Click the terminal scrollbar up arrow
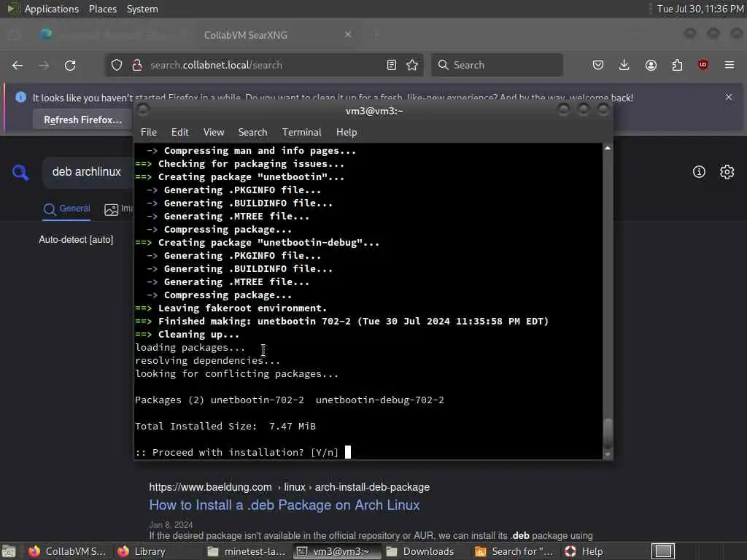Screen dimensions: 747x560 pyautogui.click(x=608, y=148)
